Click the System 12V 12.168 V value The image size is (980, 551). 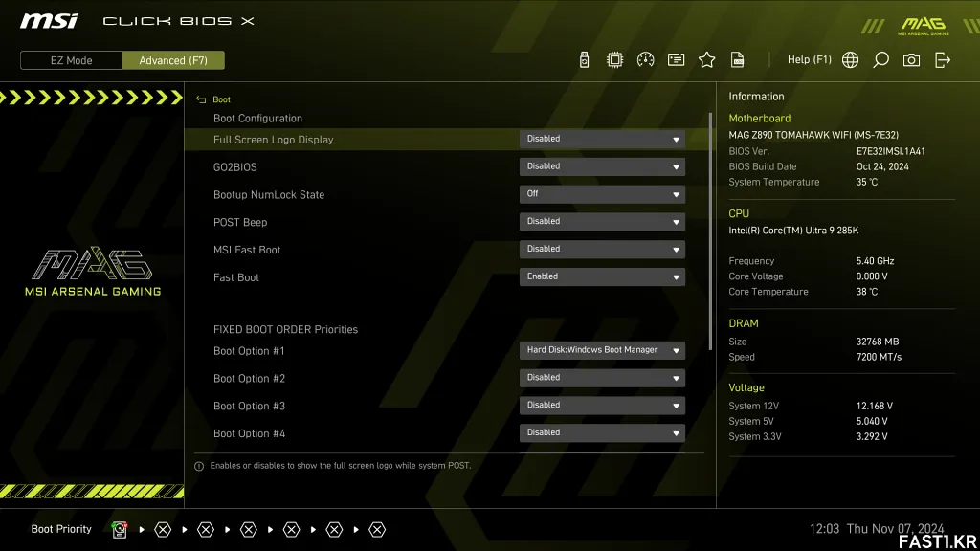(875, 406)
